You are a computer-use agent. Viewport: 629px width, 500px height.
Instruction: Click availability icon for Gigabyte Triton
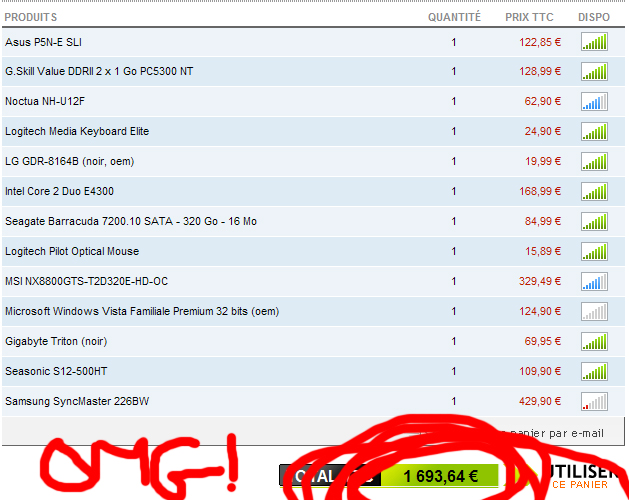tap(594, 342)
